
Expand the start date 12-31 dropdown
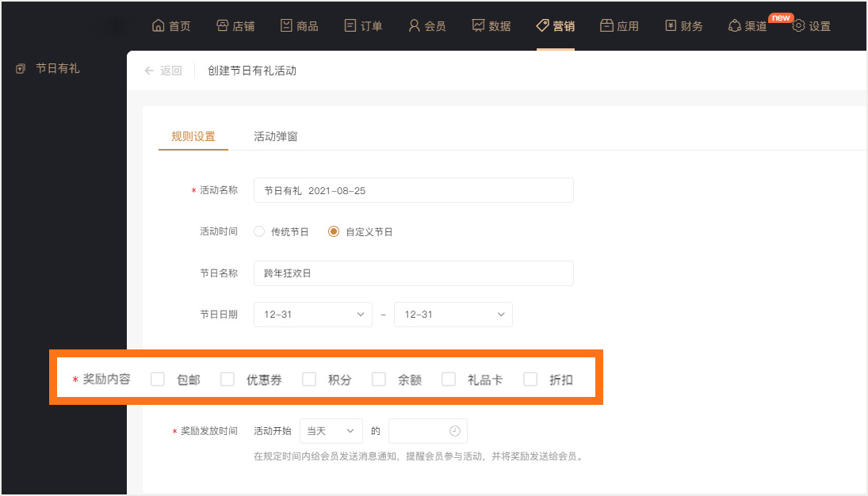coord(312,315)
